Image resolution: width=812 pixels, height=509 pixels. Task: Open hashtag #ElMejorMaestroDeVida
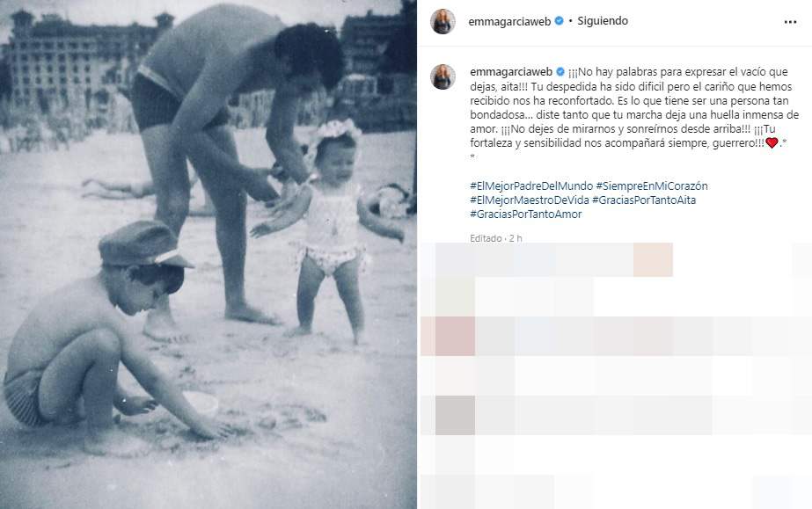tap(530, 200)
